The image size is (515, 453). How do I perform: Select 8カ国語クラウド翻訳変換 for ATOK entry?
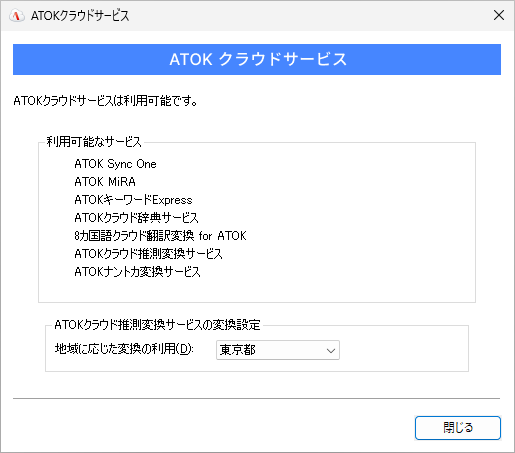[160, 236]
